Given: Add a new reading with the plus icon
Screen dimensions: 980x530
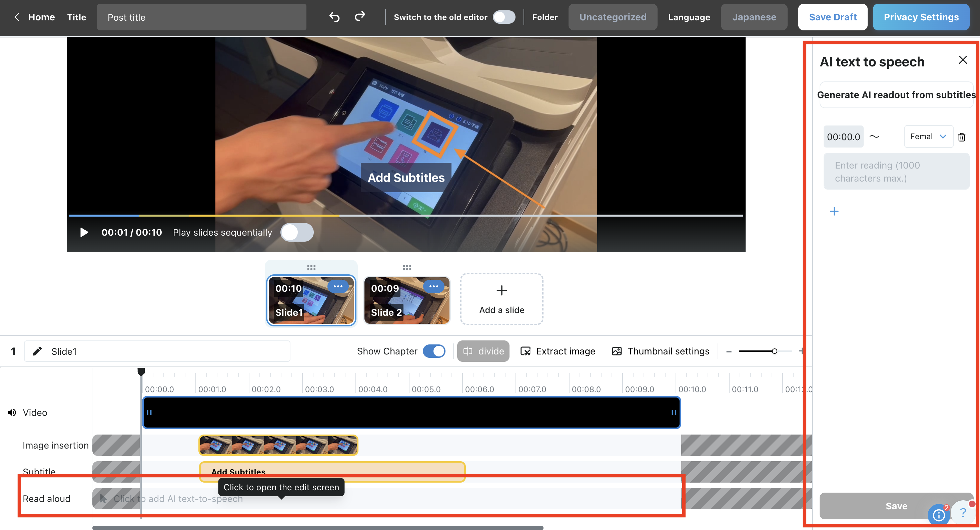Looking at the screenshot, I should click(x=834, y=211).
